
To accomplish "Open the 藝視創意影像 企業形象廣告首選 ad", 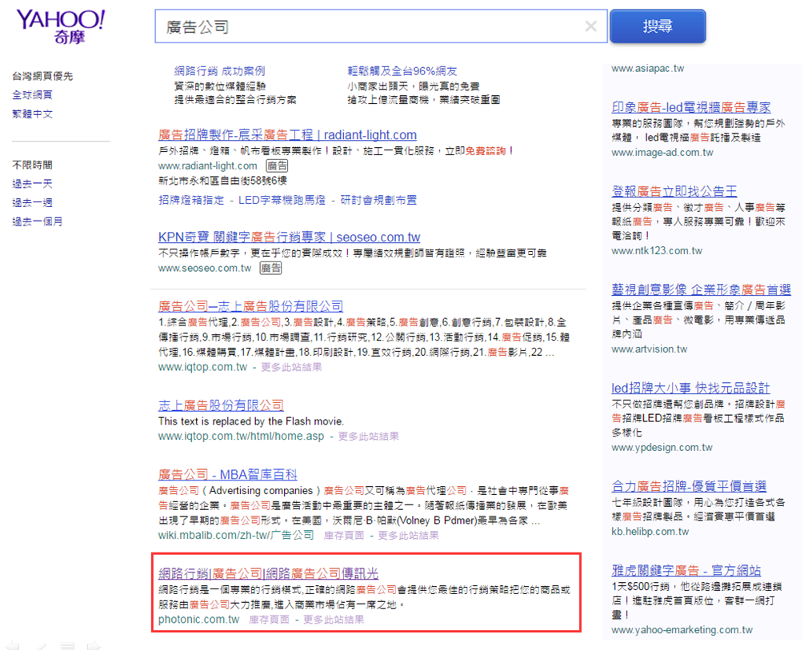I will (702, 289).
